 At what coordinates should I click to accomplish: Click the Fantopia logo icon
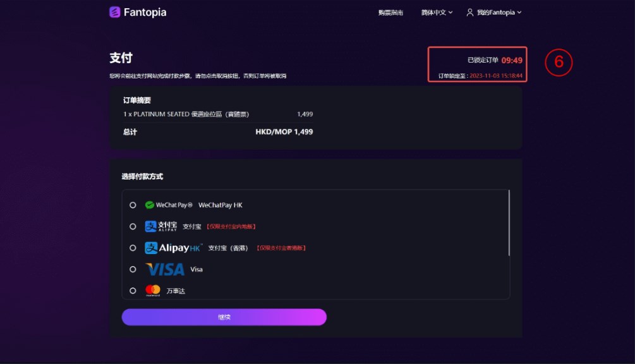(x=114, y=12)
